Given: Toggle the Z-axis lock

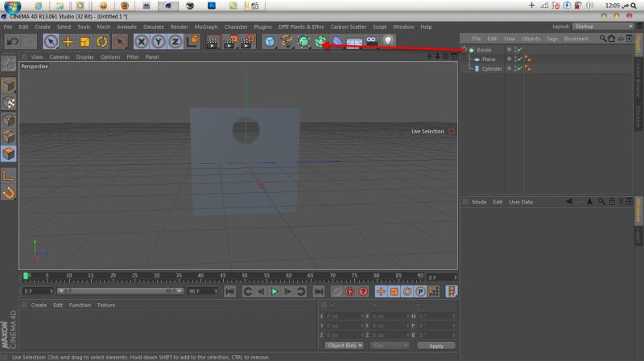Looking at the screenshot, I should (x=175, y=41).
